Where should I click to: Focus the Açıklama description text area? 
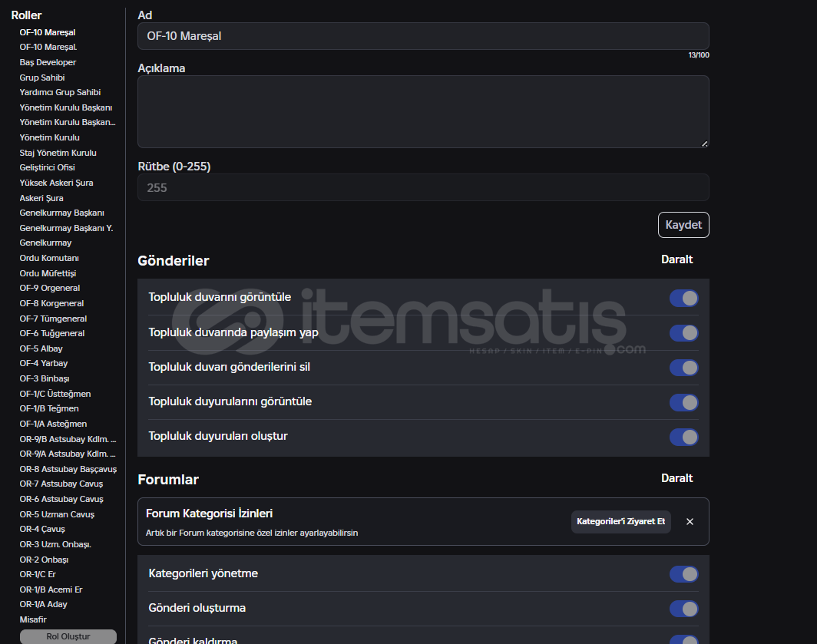(422, 111)
